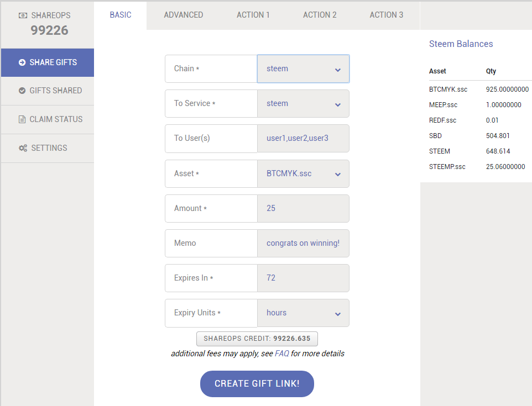This screenshot has height=406, width=532.
Task: Click the Shareops money icon
Action: point(23,15)
